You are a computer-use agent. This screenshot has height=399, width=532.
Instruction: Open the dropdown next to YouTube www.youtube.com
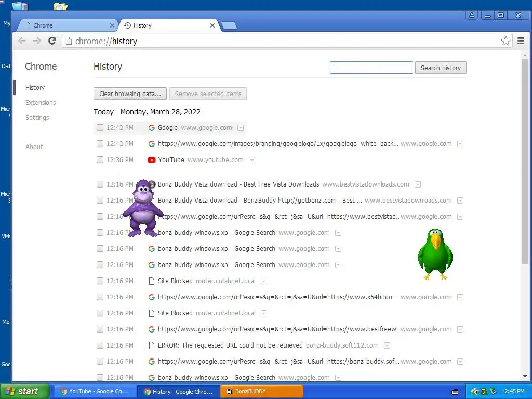coord(252,160)
